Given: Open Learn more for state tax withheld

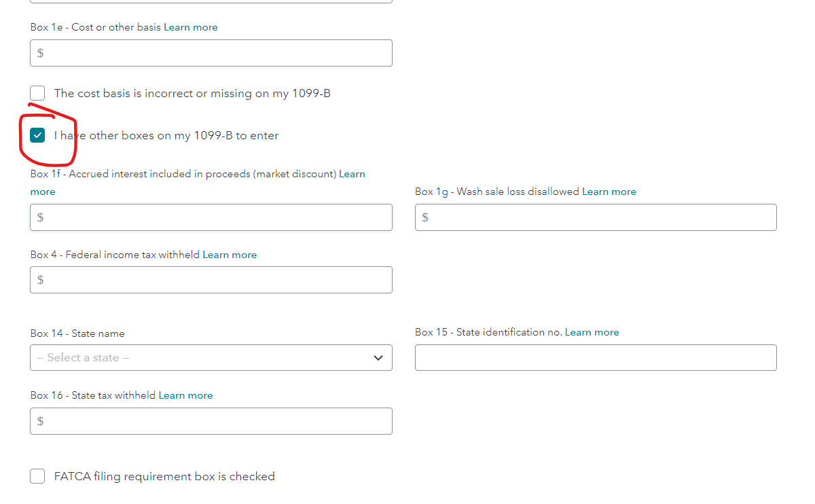Looking at the screenshot, I should click(x=185, y=395).
